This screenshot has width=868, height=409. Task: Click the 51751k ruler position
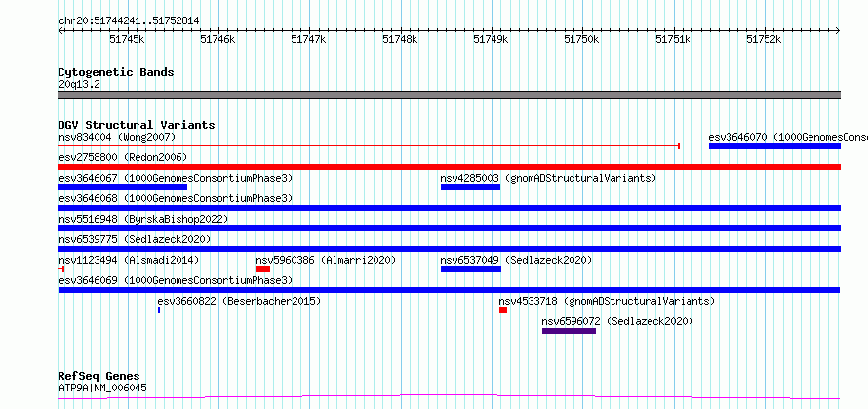pyautogui.click(x=674, y=39)
